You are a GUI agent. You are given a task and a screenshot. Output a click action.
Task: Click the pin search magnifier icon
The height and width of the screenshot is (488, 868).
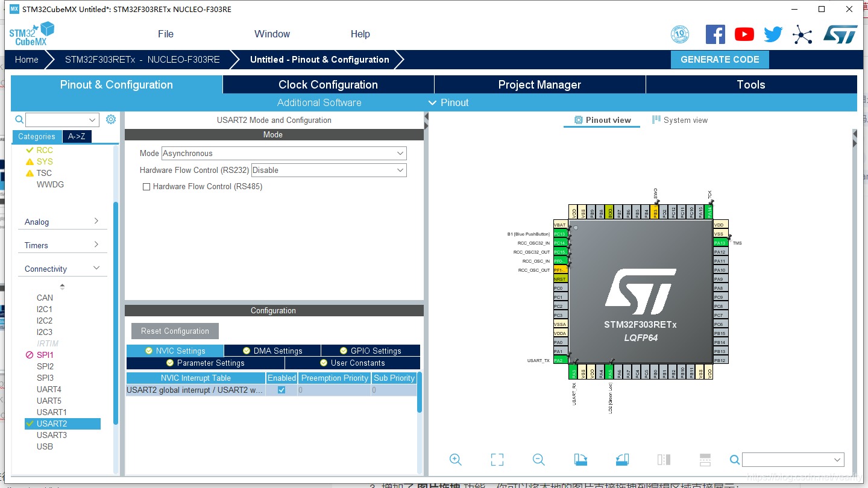pyautogui.click(x=735, y=460)
